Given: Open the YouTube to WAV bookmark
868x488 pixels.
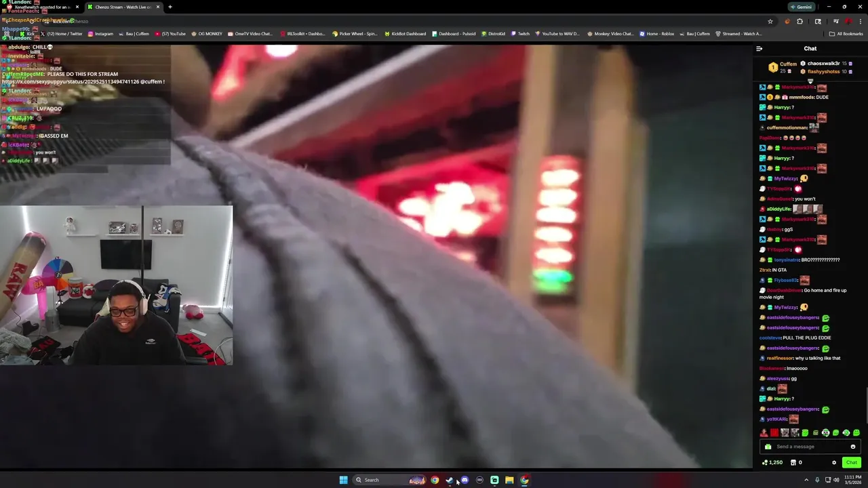Looking at the screenshot, I should pyautogui.click(x=557, y=34).
